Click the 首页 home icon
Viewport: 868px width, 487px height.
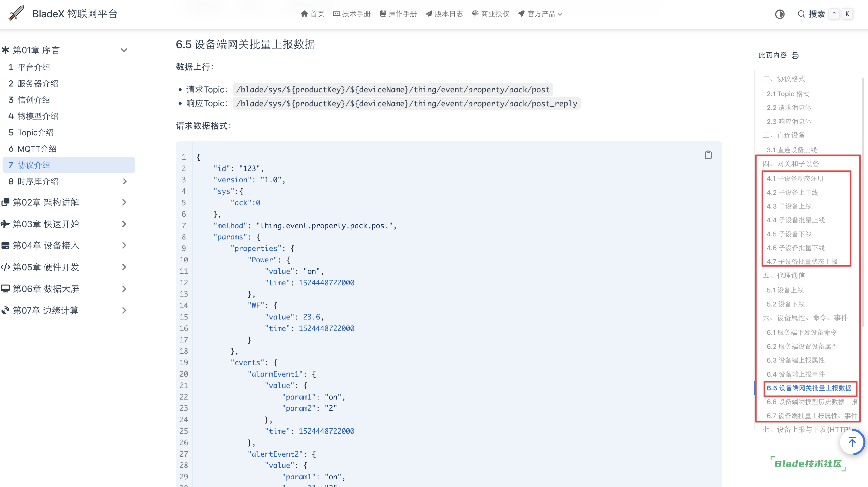[x=304, y=14]
